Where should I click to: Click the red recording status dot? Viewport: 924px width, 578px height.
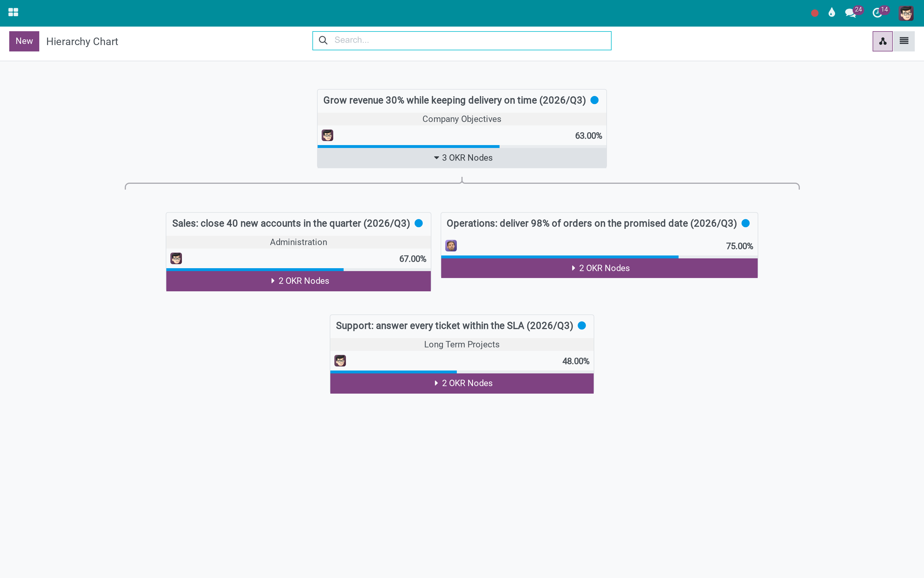coord(814,13)
